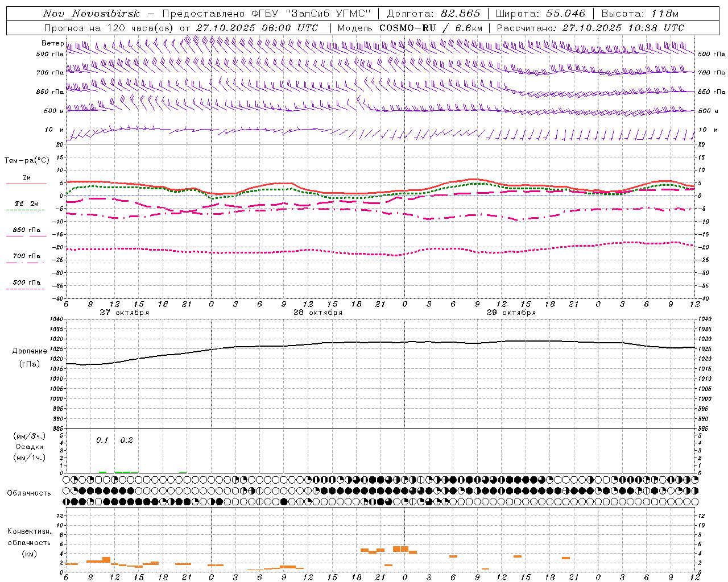This screenshot has height=582, width=728.
Task: Click the computed time Рассчитано: 27.10.2025 10:38 UTC
Action: coord(590,28)
